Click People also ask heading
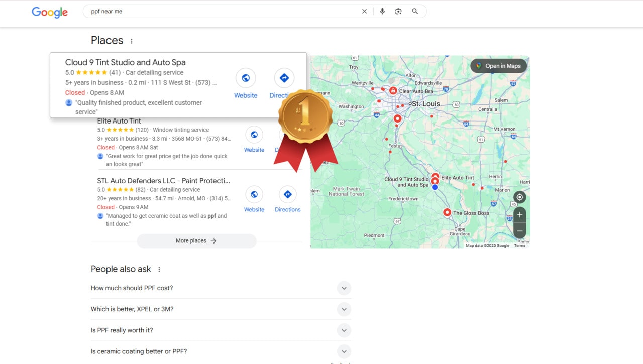 (121, 269)
